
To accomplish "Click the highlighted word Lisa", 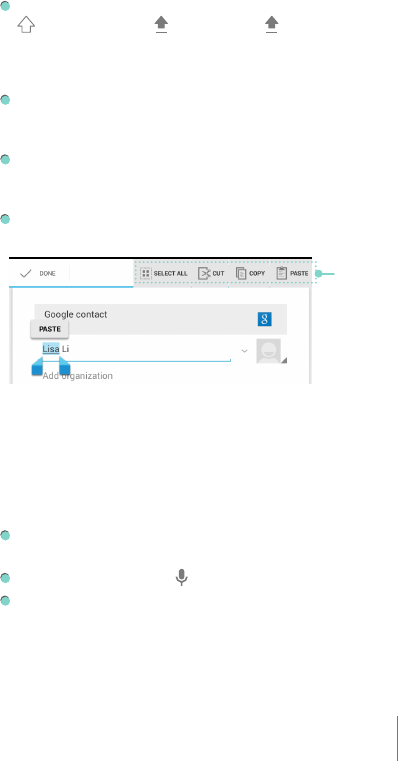I will pos(50,349).
